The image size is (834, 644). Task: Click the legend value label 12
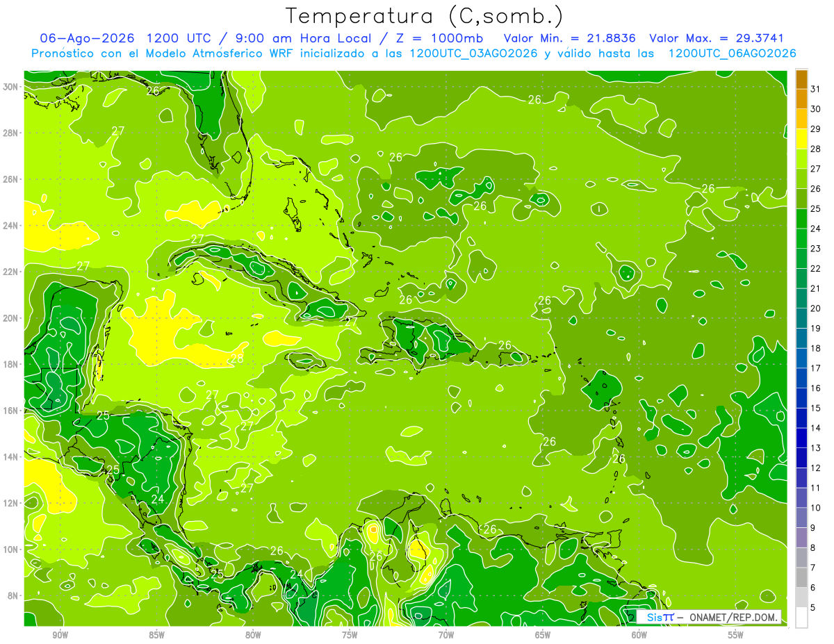click(815, 468)
